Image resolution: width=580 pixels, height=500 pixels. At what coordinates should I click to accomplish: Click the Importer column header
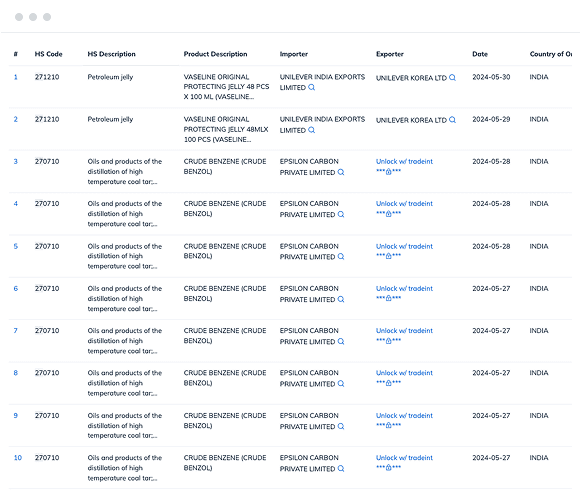pos(294,54)
